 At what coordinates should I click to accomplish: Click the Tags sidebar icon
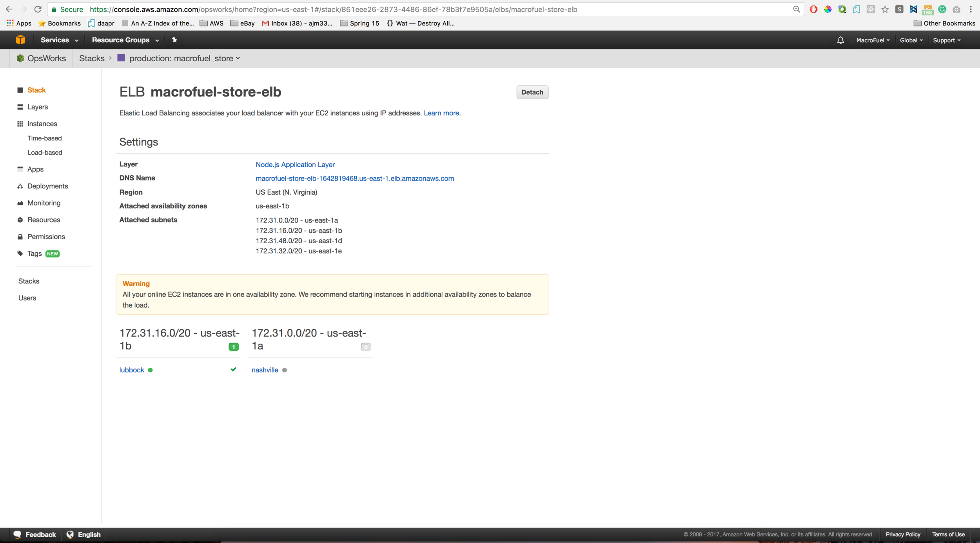20,253
